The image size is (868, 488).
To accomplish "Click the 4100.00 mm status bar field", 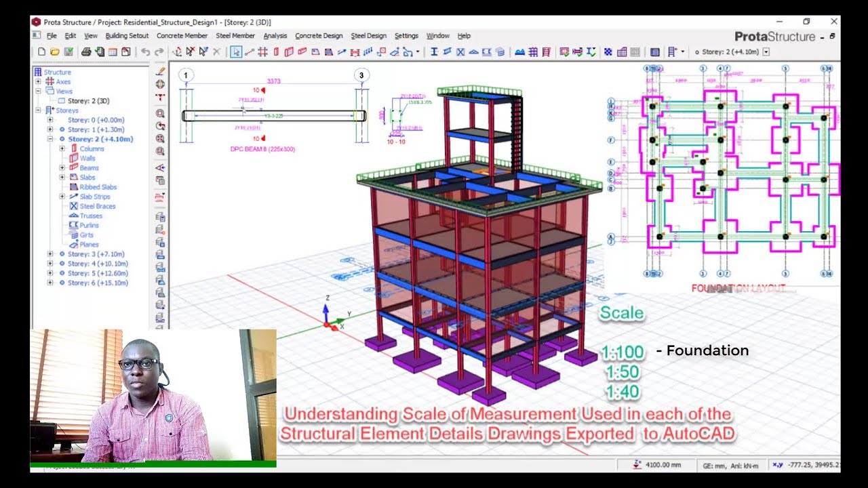I will coord(663,465).
